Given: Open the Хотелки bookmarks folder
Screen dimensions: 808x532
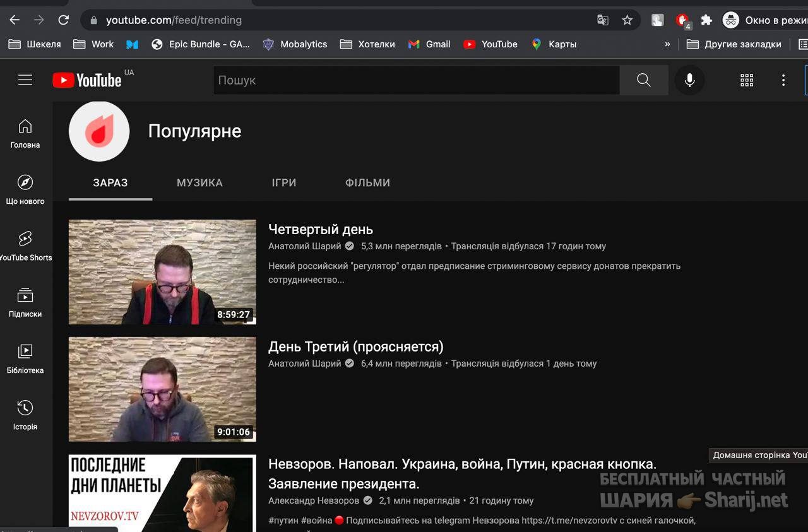Looking at the screenshot, I should (x=367, y=44).
